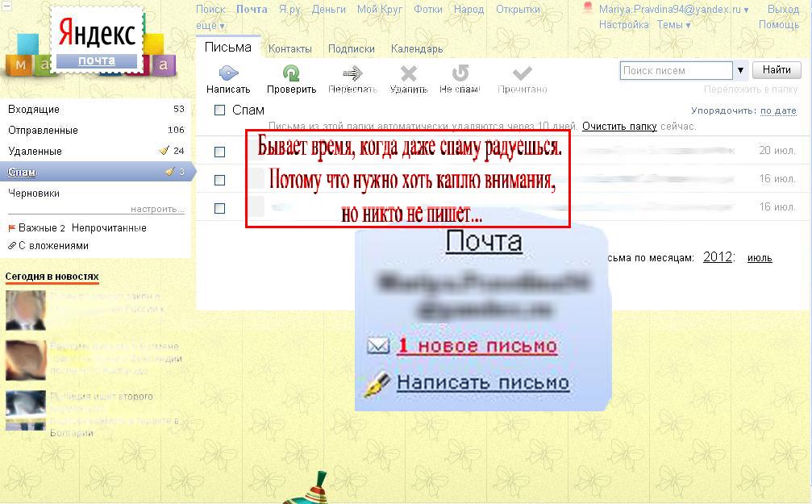Screen dimensions: 812x504
Task: Open the Настройка settings link
Action: coord(623,24)
